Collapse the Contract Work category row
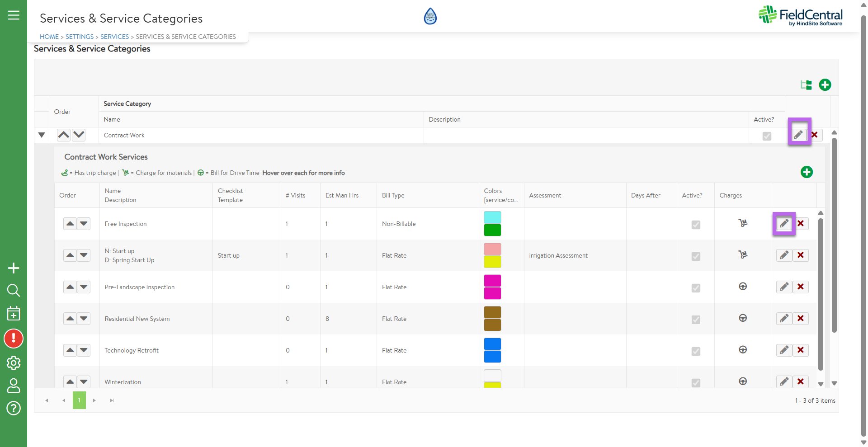The height and width of the screenshot is (447, 868). [x=42, y=135]
